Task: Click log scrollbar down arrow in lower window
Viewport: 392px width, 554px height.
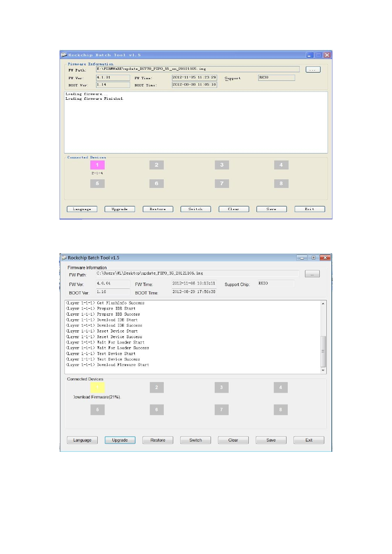Action: [x=323, y=370]
